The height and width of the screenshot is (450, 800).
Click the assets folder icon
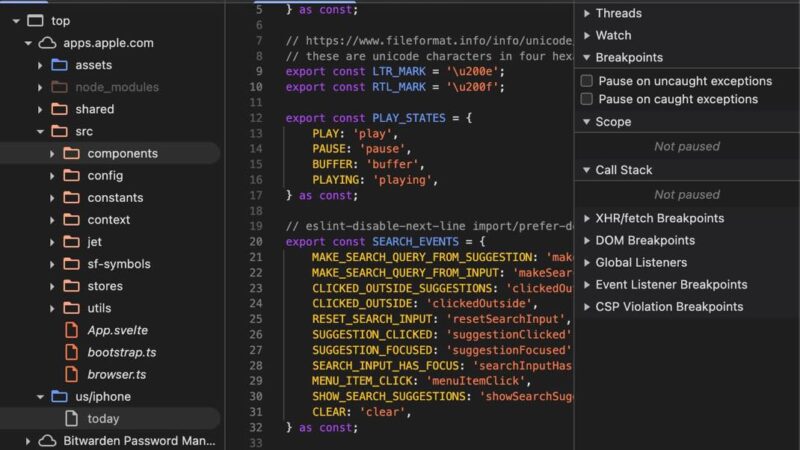(x=59, y=65)
